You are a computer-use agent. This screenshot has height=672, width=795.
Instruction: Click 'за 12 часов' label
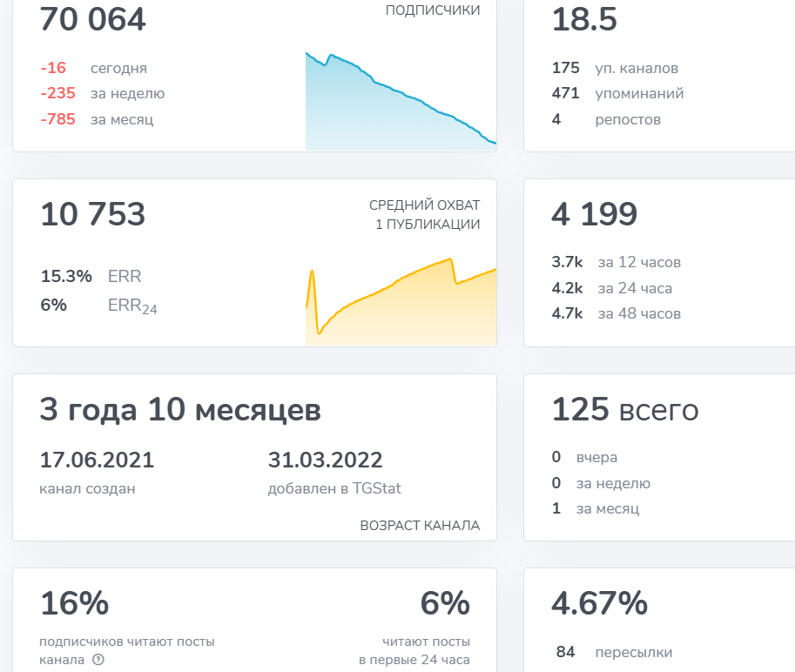(x=639, y=263)
